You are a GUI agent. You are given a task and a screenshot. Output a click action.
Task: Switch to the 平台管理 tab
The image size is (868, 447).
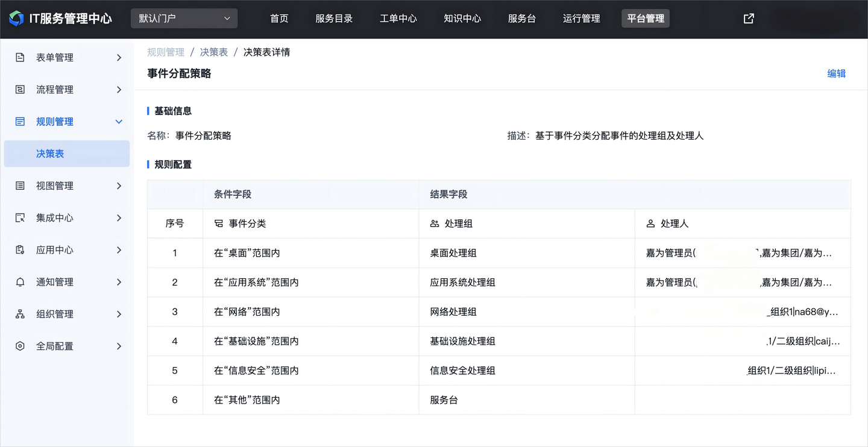pos(645,18)
